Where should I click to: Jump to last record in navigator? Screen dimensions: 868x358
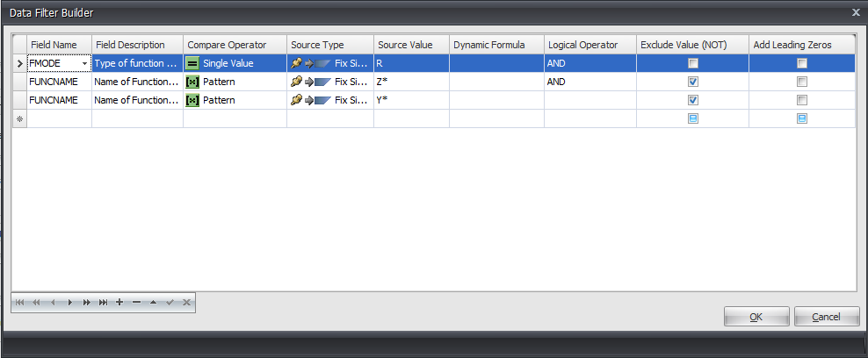(x=103, y=303)
